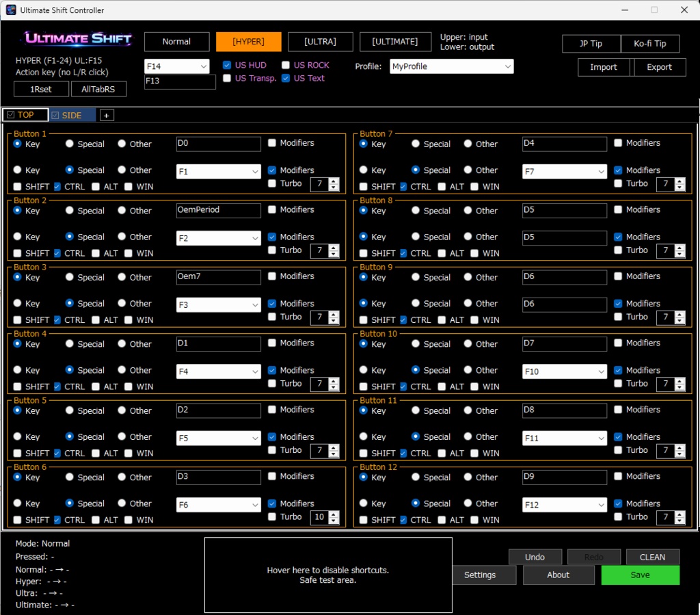Undo the last change
The image size is (700, 615).
[535, 556]
